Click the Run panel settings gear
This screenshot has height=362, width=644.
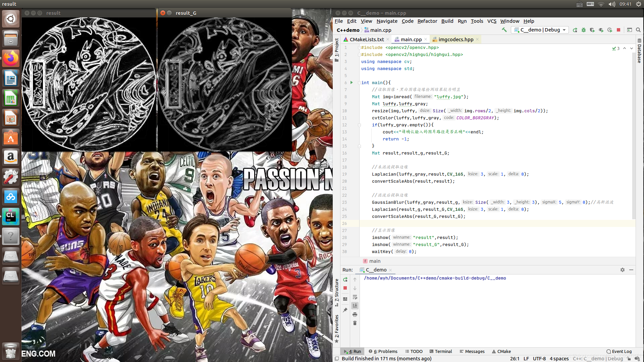pos(623,270)
